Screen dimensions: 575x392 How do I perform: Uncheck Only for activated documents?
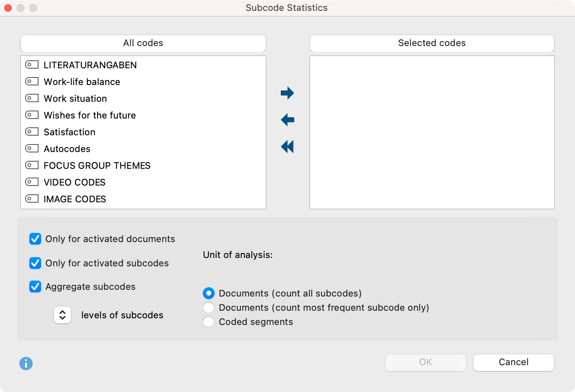coord(35,239)
